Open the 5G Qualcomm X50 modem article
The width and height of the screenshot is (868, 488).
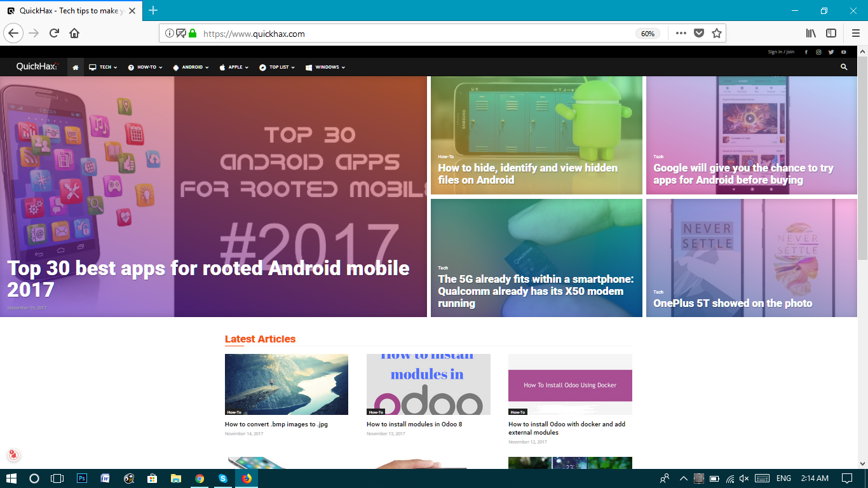pos(536,291)
